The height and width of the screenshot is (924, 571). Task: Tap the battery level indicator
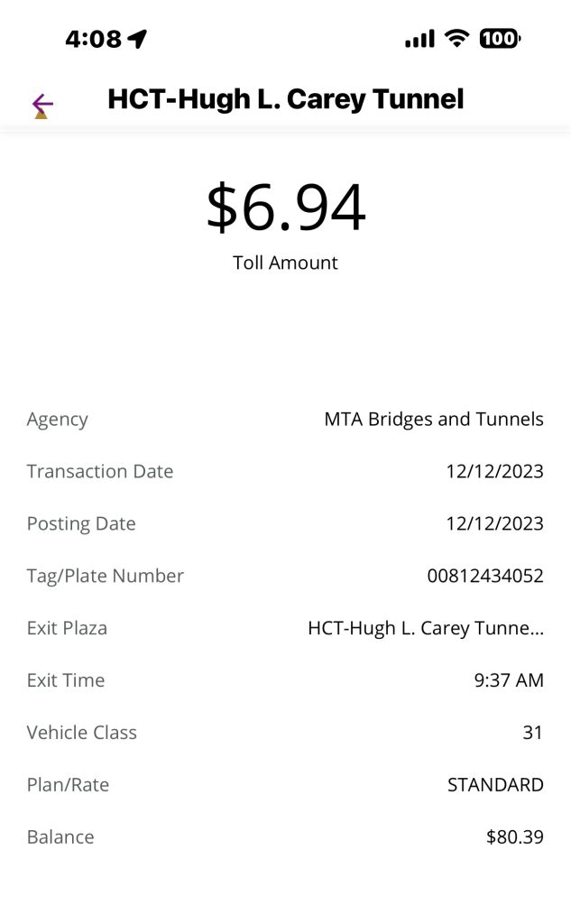pos(500,39)
